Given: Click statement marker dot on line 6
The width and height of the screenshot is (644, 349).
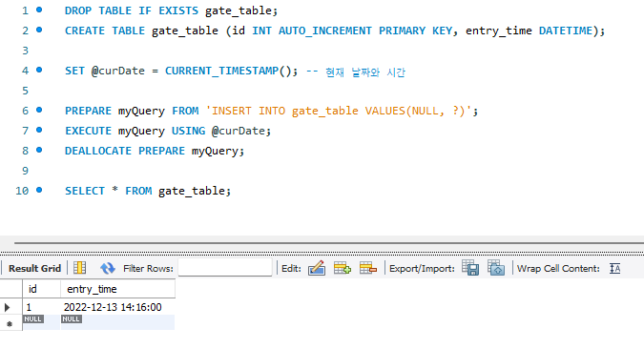Looking at the screenshot, I should (39, 110).
